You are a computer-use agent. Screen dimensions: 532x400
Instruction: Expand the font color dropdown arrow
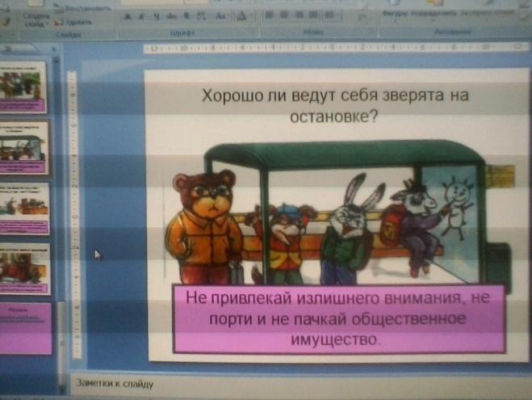pos(252,15)
